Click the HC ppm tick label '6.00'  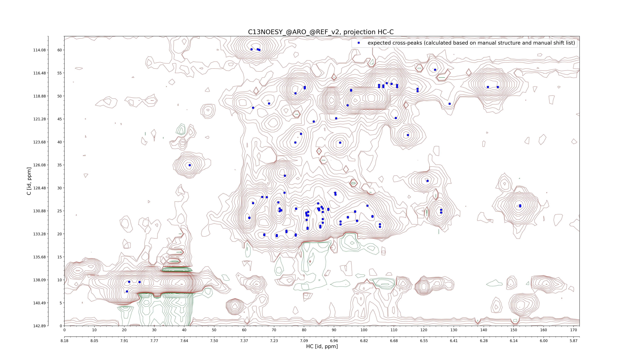(544, 341)
